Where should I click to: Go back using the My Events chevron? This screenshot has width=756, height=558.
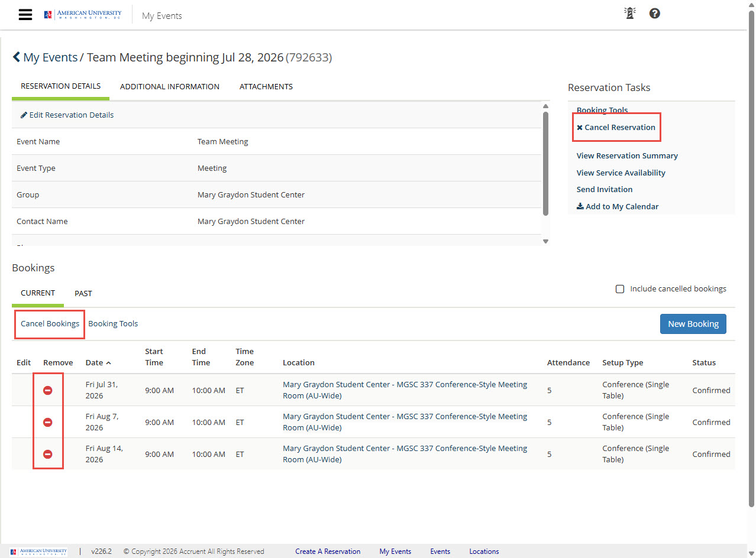17,57
